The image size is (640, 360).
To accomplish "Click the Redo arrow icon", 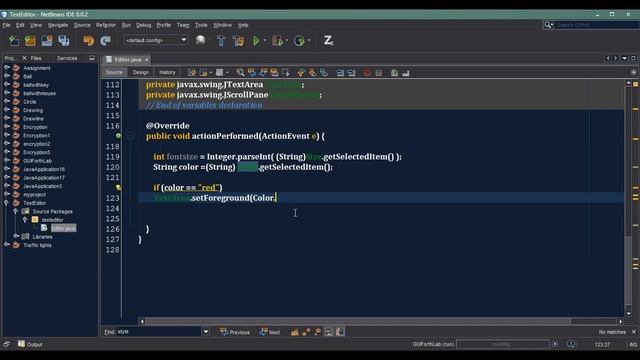I will point(105,40).
